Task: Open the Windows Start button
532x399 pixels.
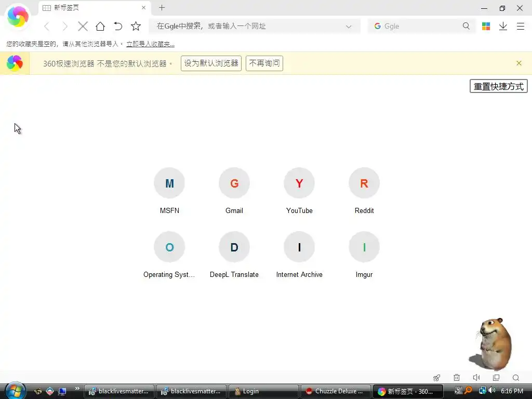Action: (15, 391)
